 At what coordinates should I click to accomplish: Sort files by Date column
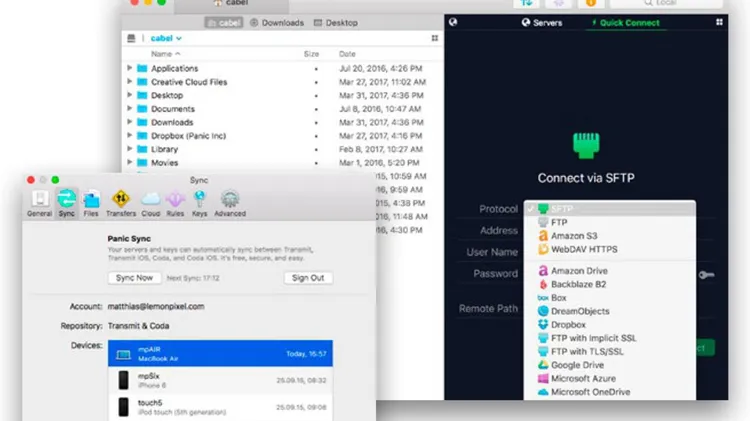coord(347,54)
